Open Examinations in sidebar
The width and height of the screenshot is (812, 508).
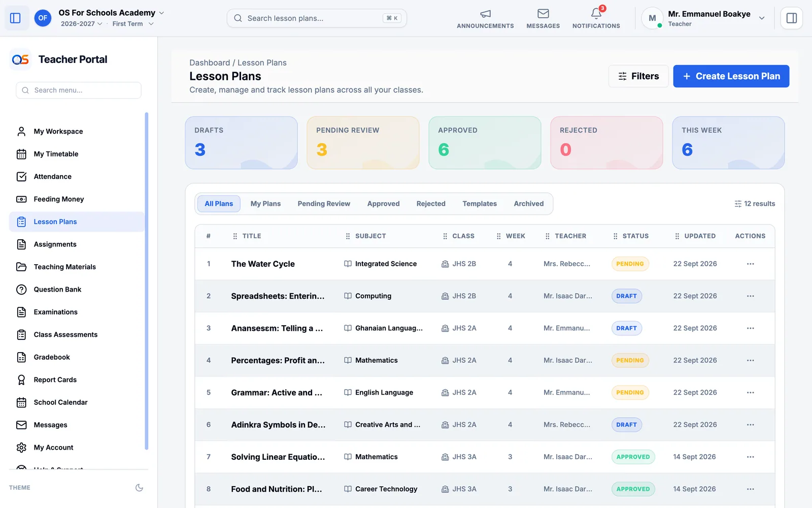tap(77, 312)
